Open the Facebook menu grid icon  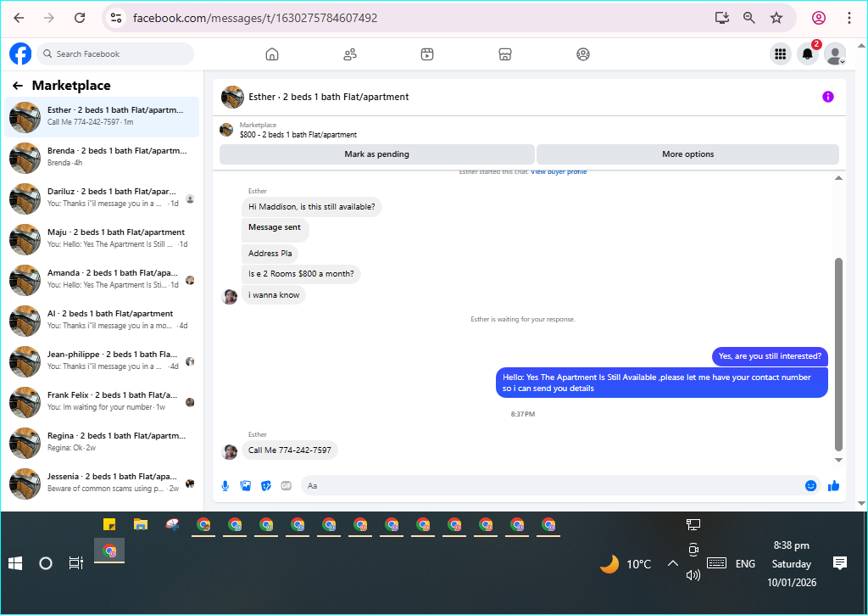781,53
